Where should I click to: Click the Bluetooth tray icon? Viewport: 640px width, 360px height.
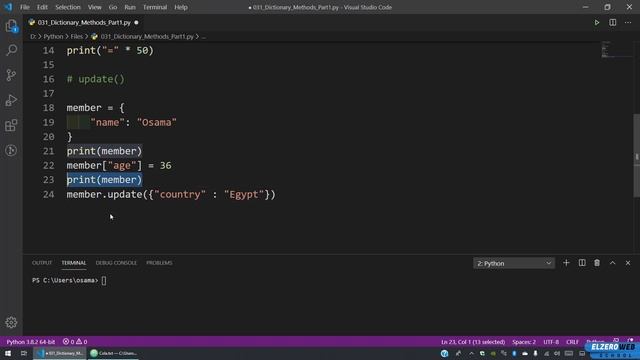pos(514,353)
